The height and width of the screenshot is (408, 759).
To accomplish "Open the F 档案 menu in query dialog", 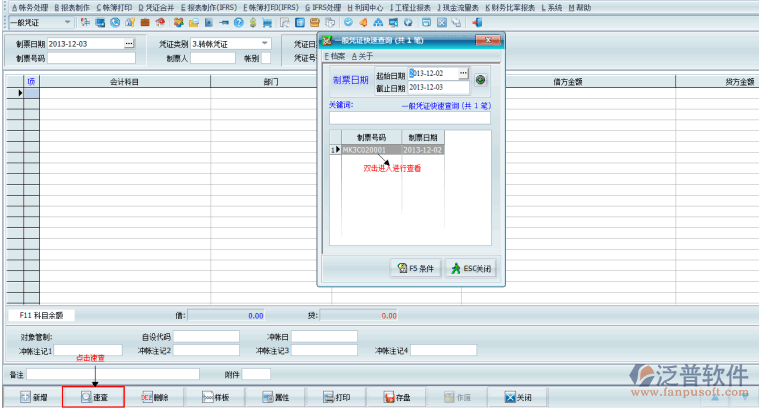I will (x=334, y=56).
